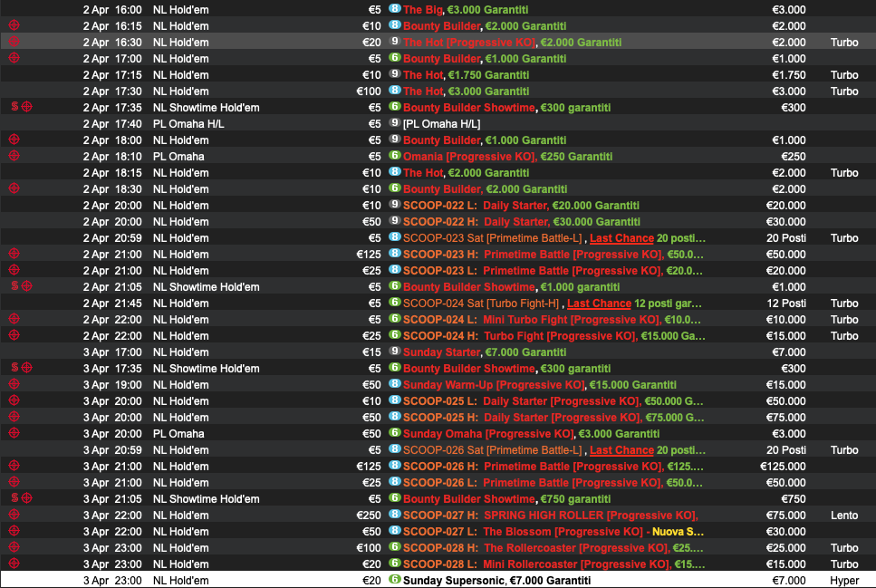Click the 6-max badge next to Sunday Supersonic
Image resolution: width=876 pixels, height=588 pixels.
tap(394, 580)
